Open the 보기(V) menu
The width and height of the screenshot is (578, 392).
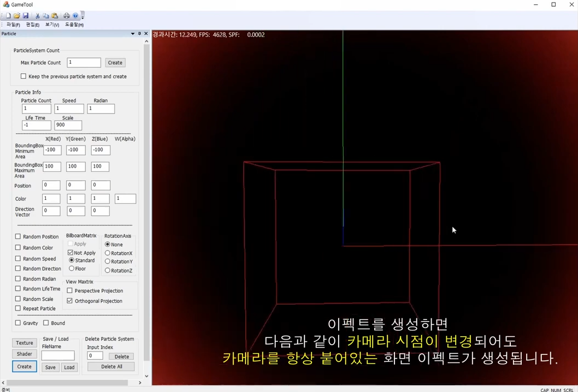click(51, 25)
